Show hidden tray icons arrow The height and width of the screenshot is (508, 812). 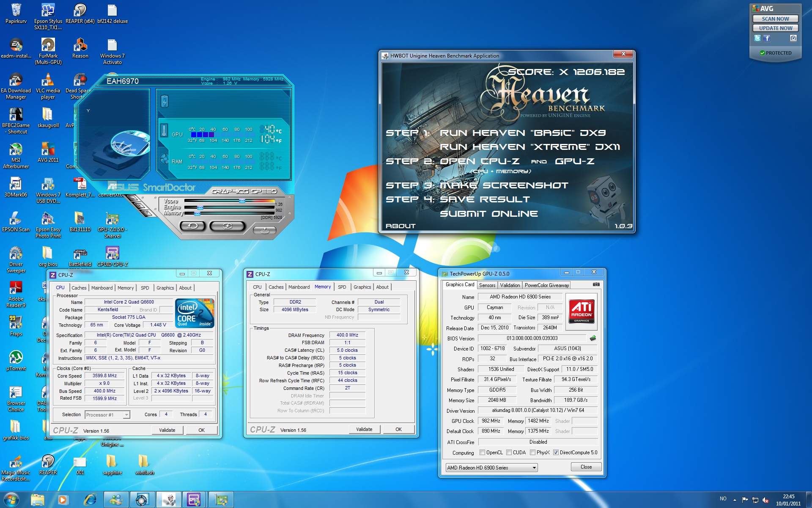[735, 500]
